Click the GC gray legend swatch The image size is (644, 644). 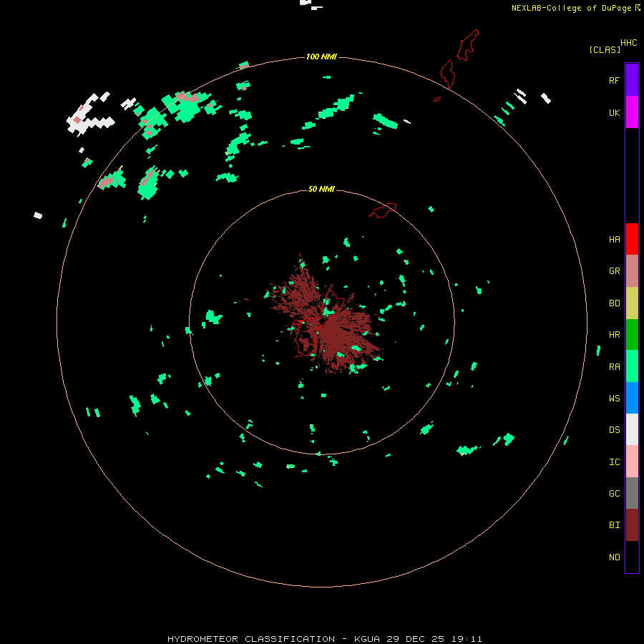(x=632, y=493)
